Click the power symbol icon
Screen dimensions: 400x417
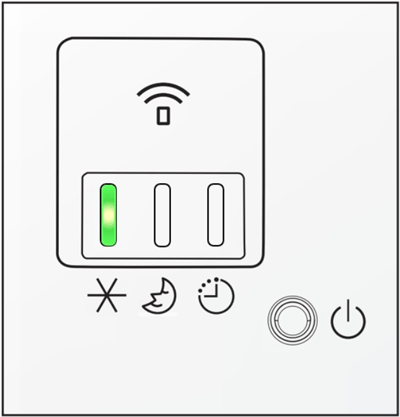(x=348, y=319)
